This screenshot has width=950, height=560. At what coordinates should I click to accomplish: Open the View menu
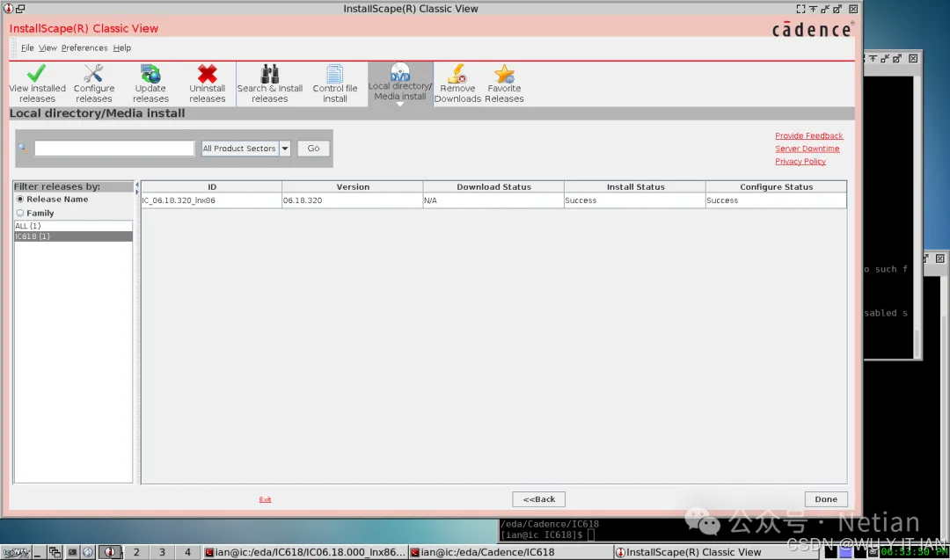point(47,47)
